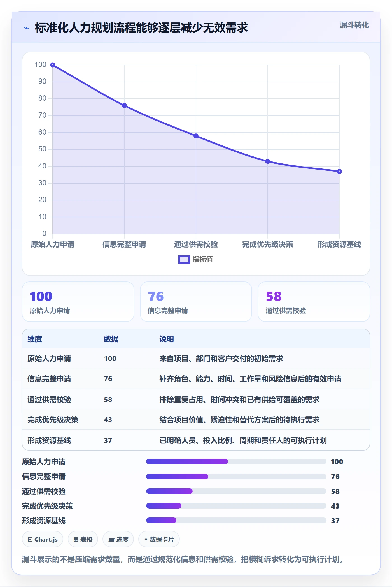The height and width of the screenshot is (587, 392).
Task: Toggle the 指标值 legend color swatch
Action: pos(184,260)
